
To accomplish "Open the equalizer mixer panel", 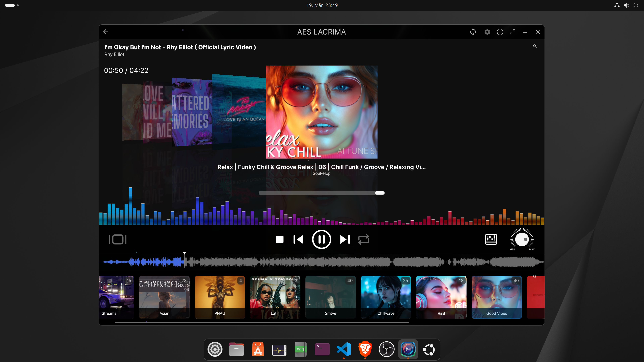I will click(x=491, y=239).
